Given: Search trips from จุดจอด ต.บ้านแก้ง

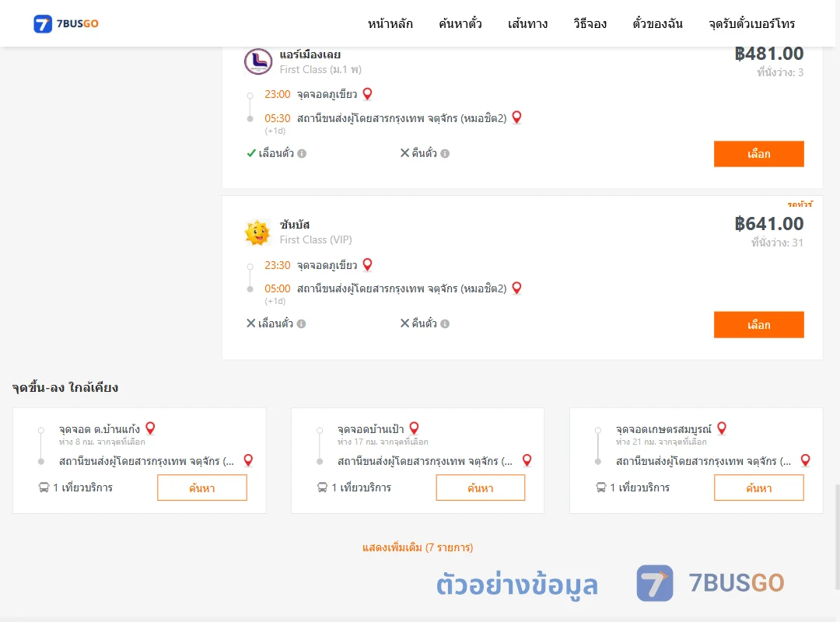Looking at the screenshot, I should (x=202, y=487).
